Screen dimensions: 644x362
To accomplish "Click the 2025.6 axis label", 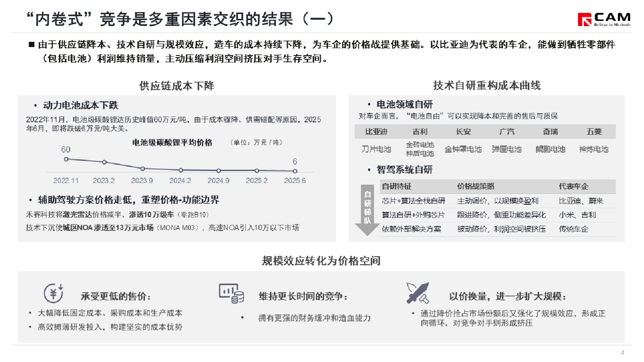I will coord(295,181).
